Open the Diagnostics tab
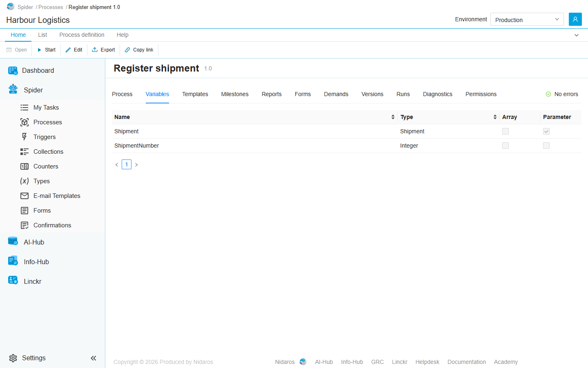Screen dimensions: 588x368 point(438,94)
